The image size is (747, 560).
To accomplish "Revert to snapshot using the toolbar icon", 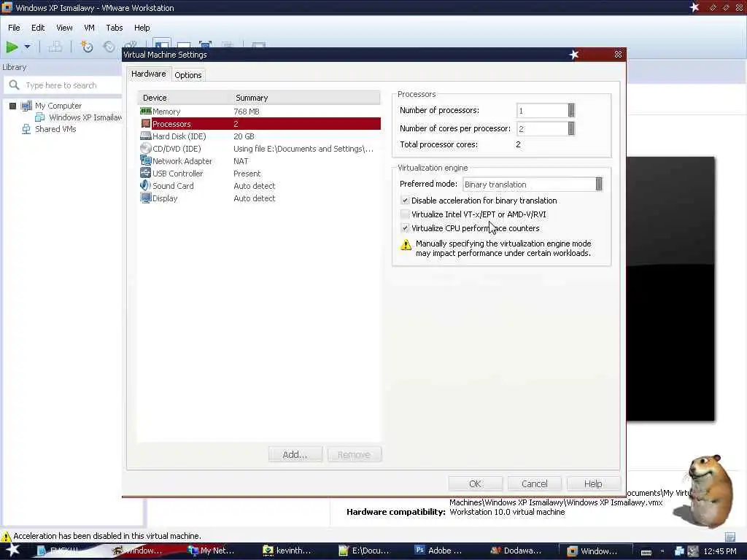I will 109,47.
